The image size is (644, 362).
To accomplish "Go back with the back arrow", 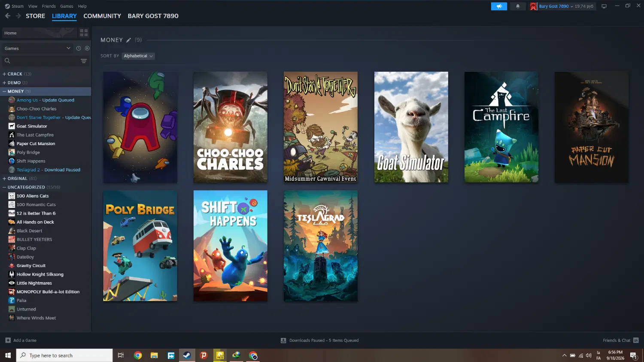I will coord(8,16).
